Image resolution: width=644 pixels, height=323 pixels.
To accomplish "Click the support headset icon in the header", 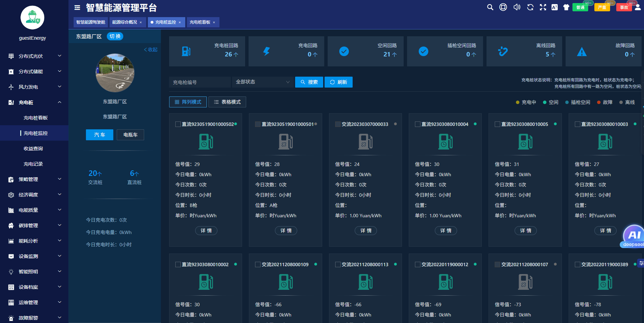I will coord(503,7).
